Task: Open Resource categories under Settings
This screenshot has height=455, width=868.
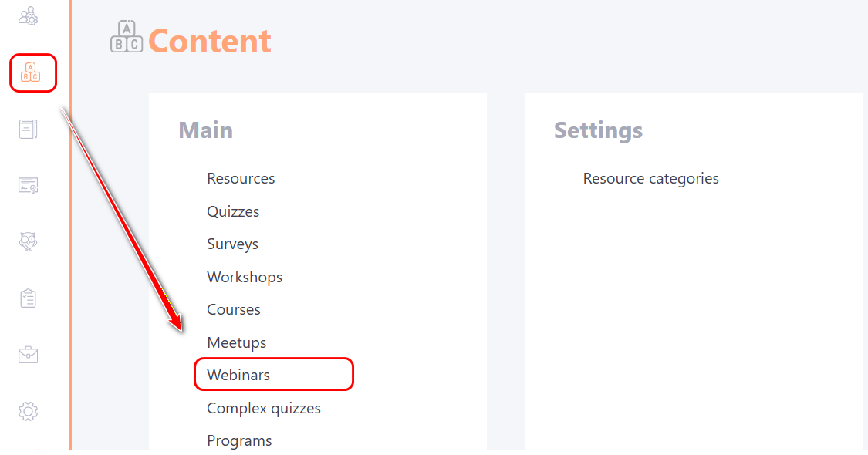Action: pyautogui.click(x=650, y=178)
